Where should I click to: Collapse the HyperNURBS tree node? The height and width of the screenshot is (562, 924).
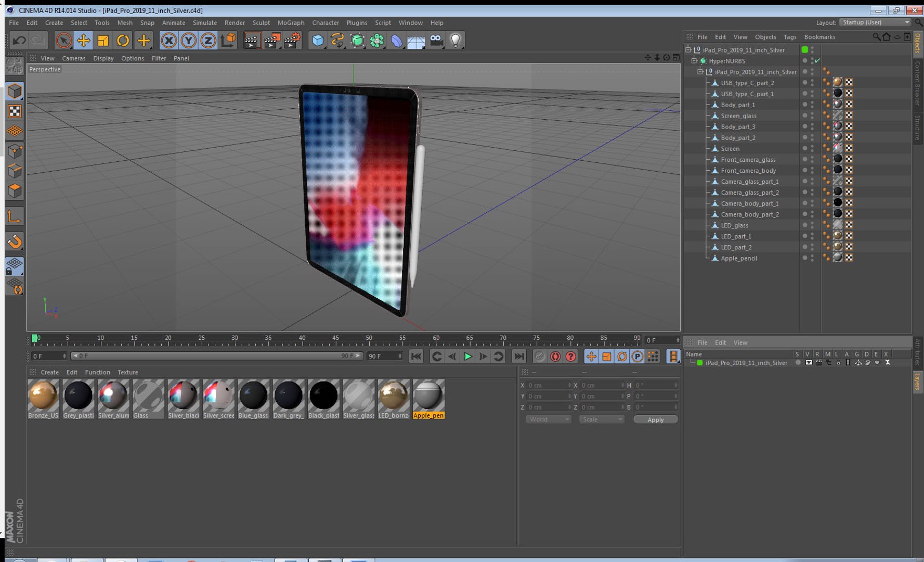click(694, 61)
